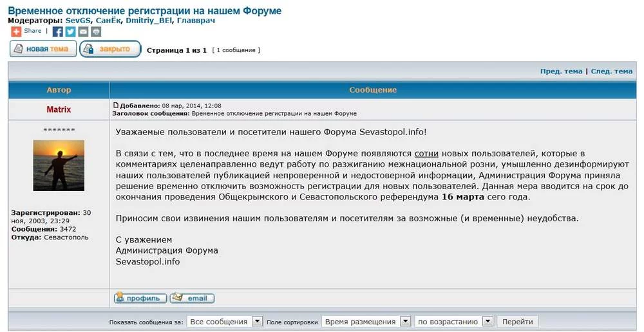Click the orange plus Share icon

pyautogui.click(x=16, y=32)
